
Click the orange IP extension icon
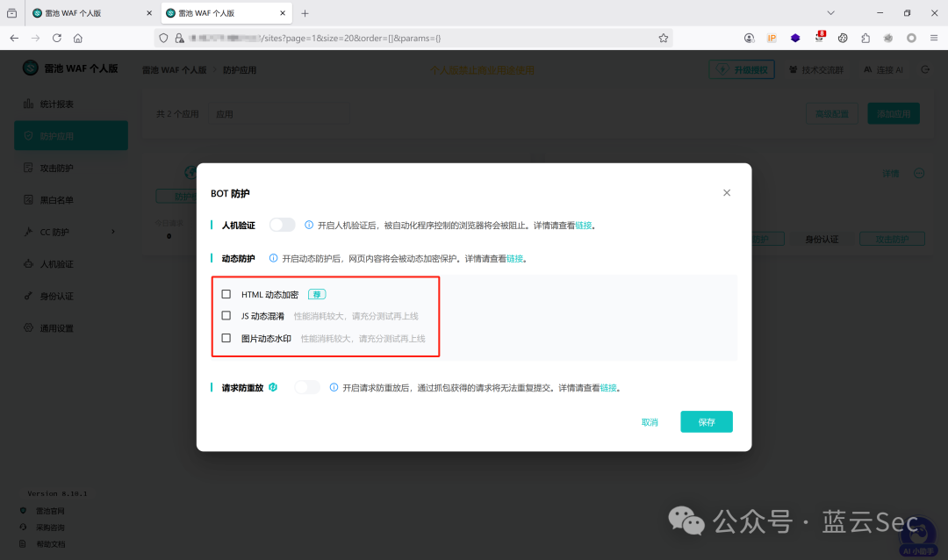click(x=772, y=38)
